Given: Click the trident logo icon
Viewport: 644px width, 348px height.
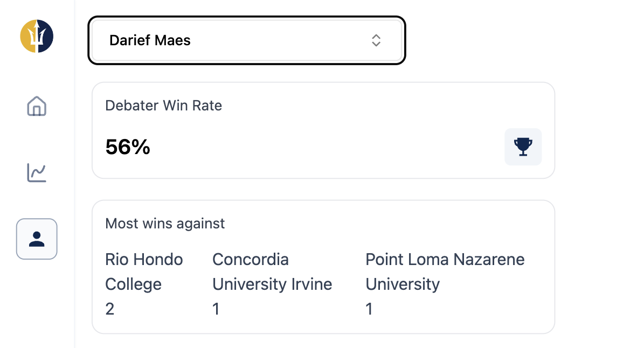Looking at the screenshot, I should coord(37,36).
